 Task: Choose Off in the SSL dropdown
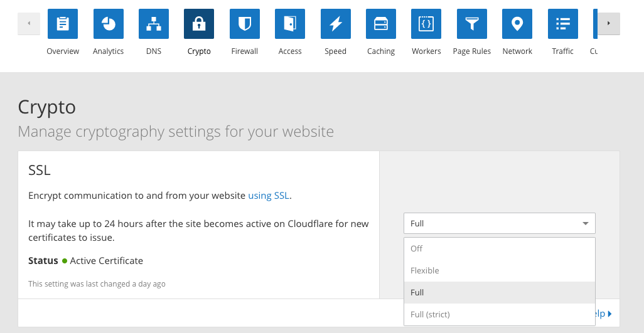(x=417, y=248)
